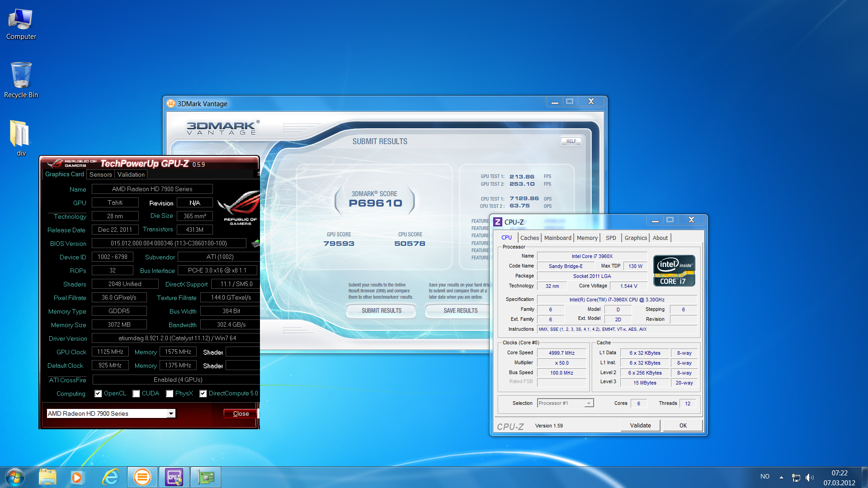This screenshot has width=868, height=488.
Task: Show hidden tray icons arrow
Action: coord(781,477)
